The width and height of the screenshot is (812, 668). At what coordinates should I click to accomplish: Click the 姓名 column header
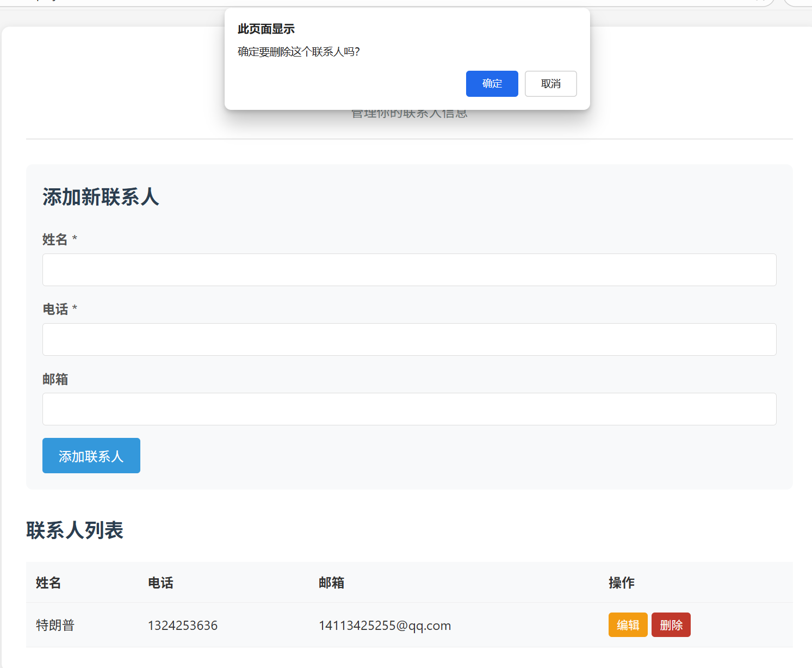(x=48, y=583)
